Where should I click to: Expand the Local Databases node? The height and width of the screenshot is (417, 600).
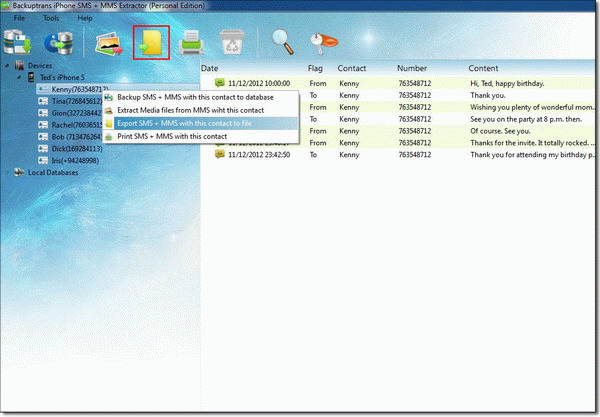7,172
